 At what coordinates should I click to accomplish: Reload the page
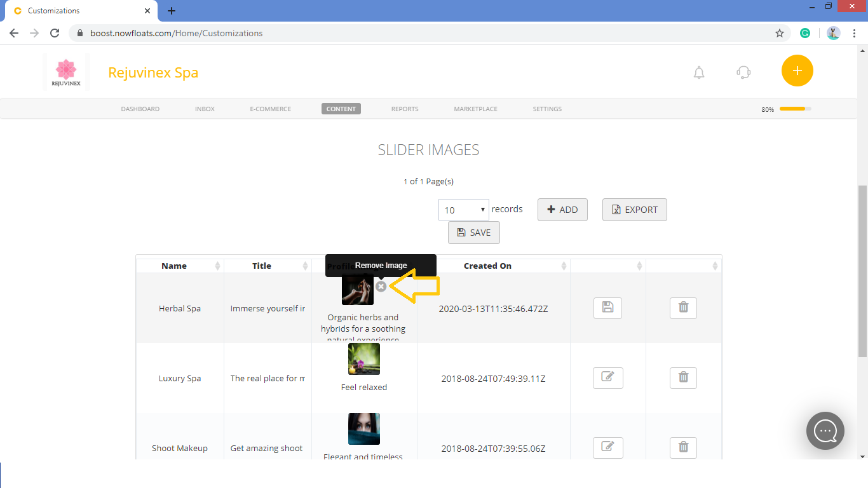coord(55,33)
